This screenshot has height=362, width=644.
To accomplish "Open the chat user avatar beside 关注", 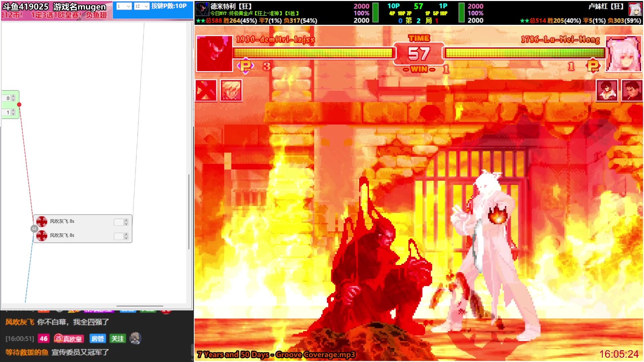I will tap(136, 339).
